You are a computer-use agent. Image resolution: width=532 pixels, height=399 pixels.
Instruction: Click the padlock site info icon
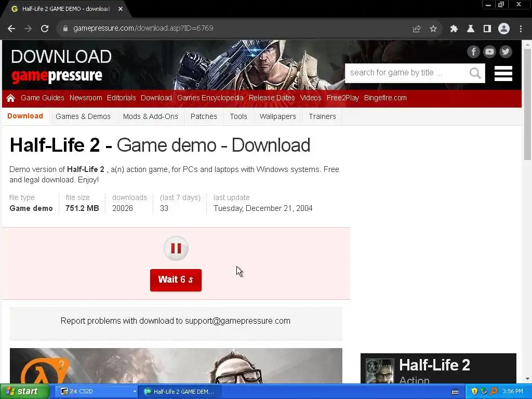(x=65, y=29)
